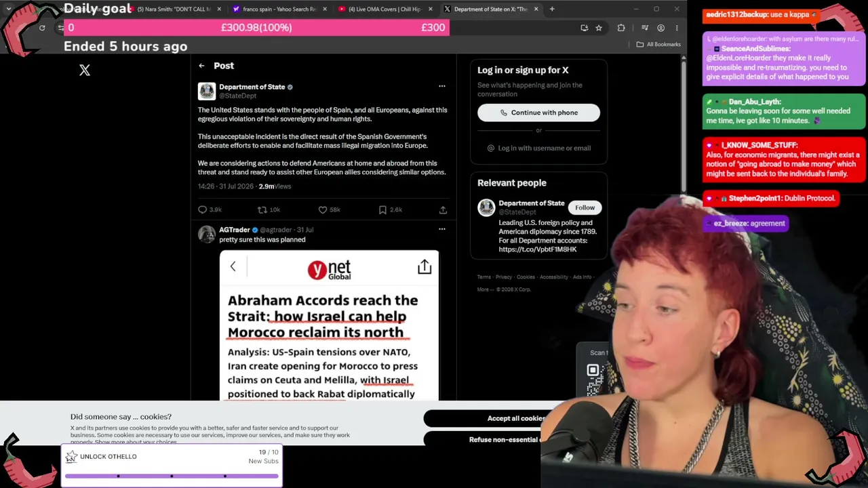Click Continue with phone button
Viewport: 868px width, 488px height.
(x=538, y=113)
